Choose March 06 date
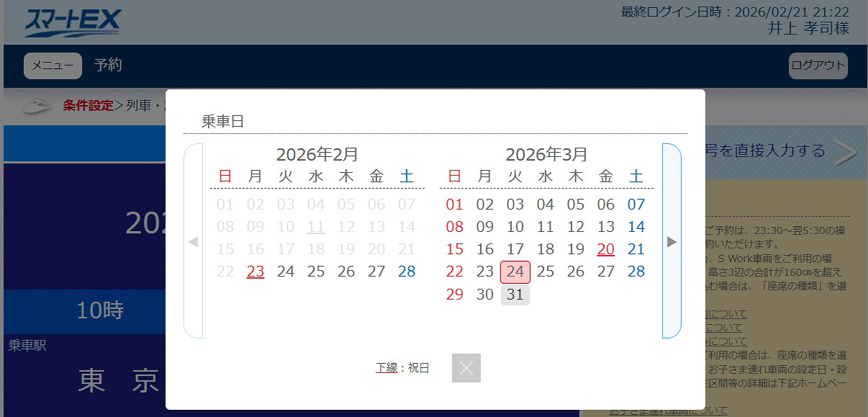Viewport: 868px width, 417px height. pyautogui.click(x=606, y=205)
